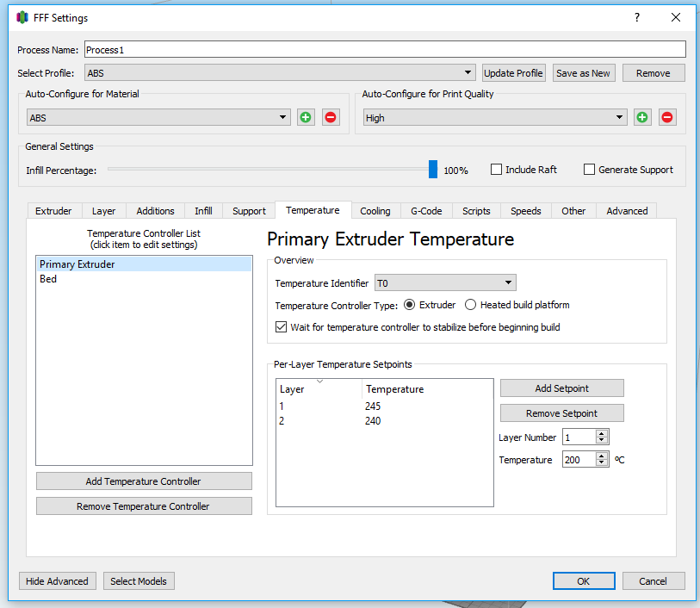Click the Save as New button
Image resolution: width=700 pixels, height=608 pixels.
584,72
